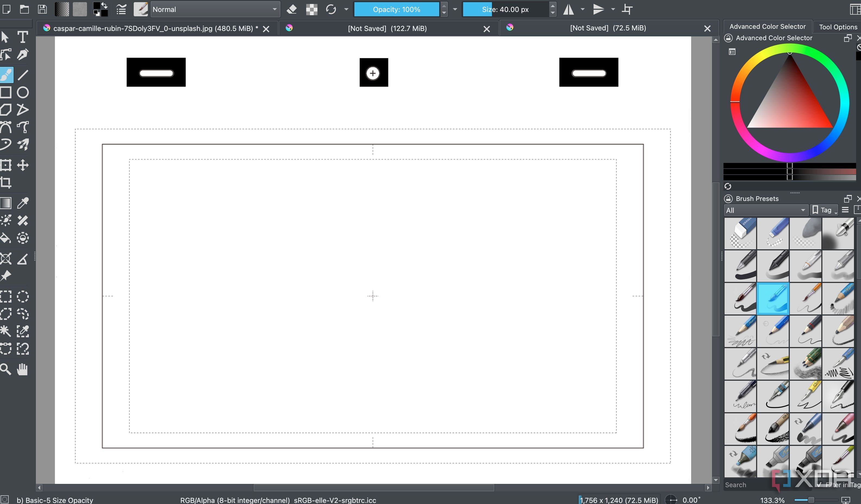Toggle Eraser mode on the toolbar
This screenshot has width=861, height=504.
tap(292, 9)
